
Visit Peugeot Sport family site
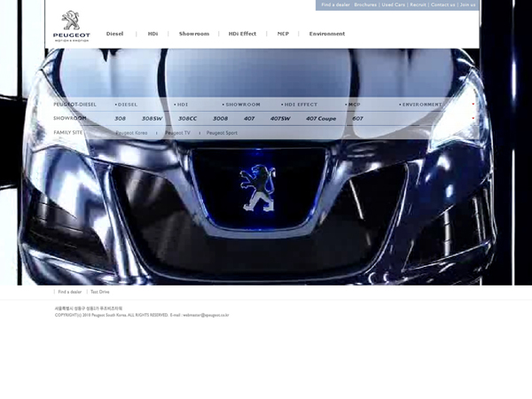point(222,133)
